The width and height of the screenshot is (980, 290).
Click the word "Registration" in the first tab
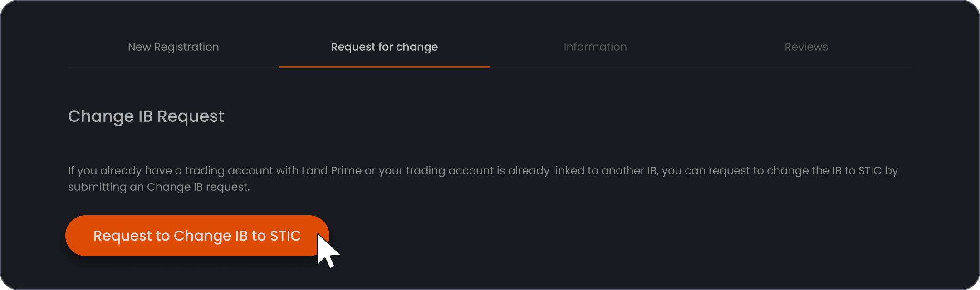click(186, 47)
